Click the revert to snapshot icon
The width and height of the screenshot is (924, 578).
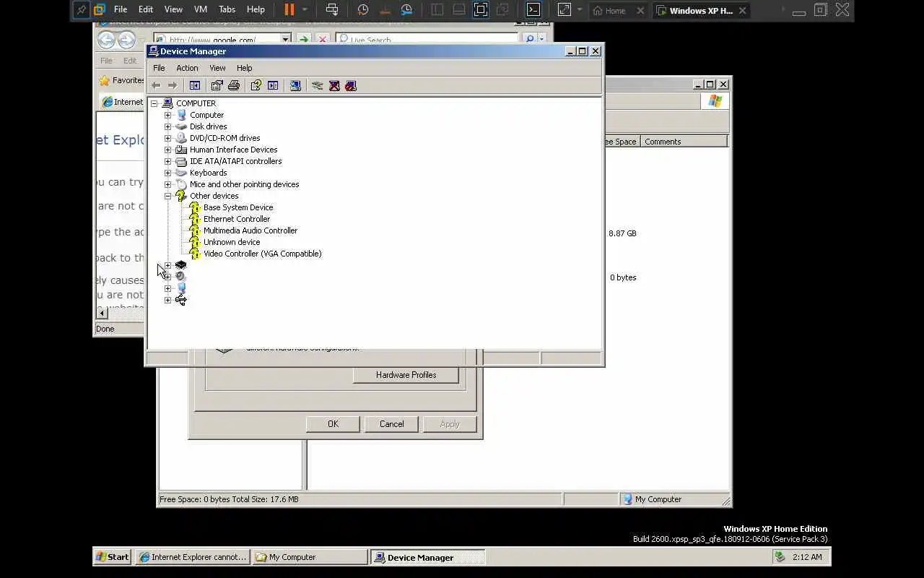(385, 9)
